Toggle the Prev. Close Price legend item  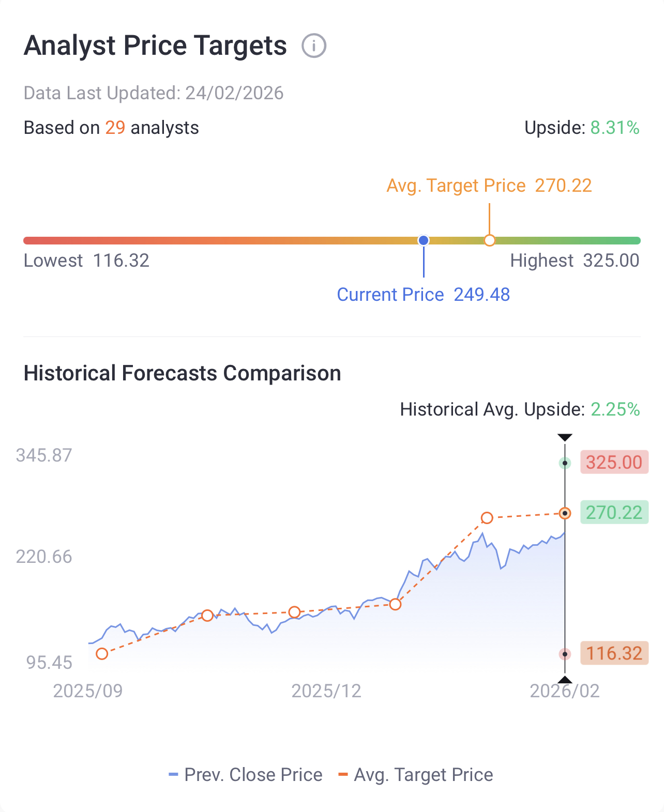click(246, 775)
